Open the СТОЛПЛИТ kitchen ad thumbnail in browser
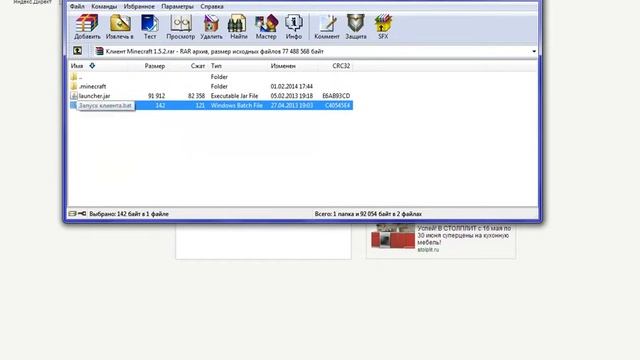The image size is (640, 360). pos(392,237)
